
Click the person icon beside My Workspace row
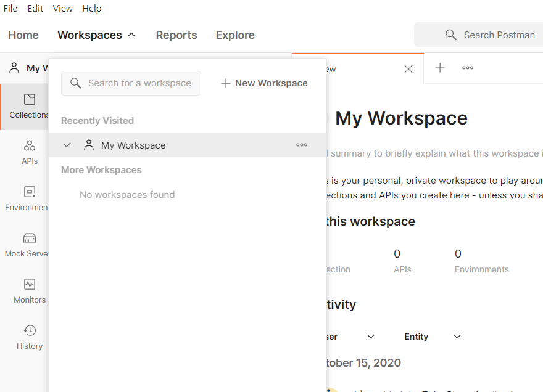[x=89, y=145]
